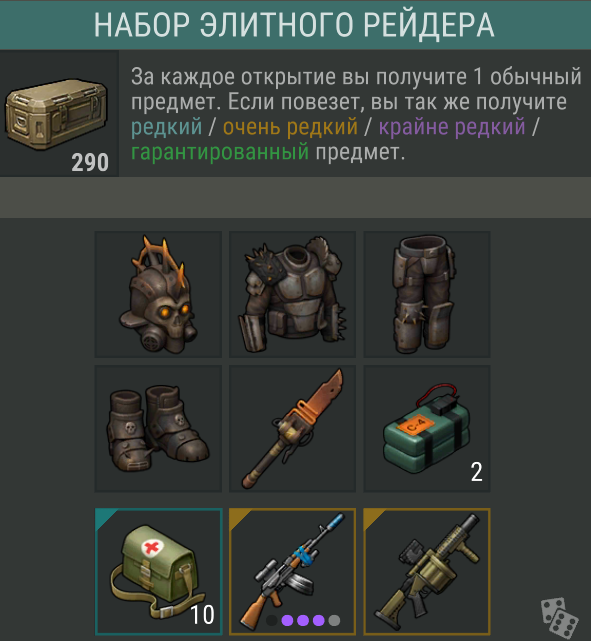
Task: Select the first aid bag item
Action: 159,572
